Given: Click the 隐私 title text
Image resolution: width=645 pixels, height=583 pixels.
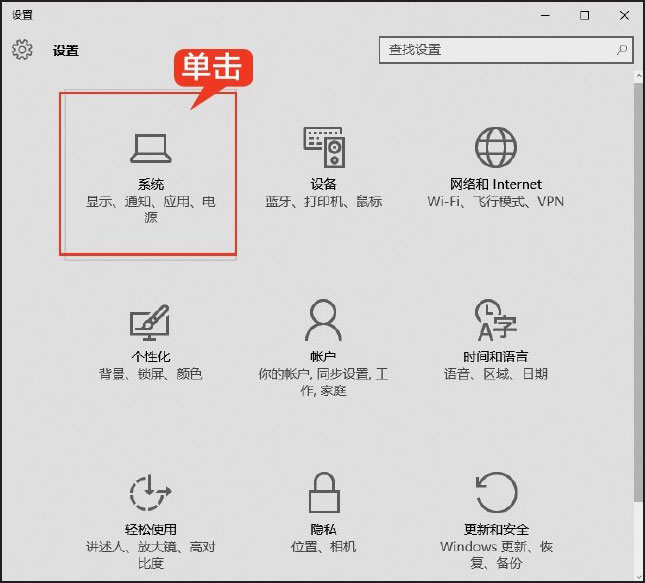Looking at the screenshot, I should click(x=323, y=529).
